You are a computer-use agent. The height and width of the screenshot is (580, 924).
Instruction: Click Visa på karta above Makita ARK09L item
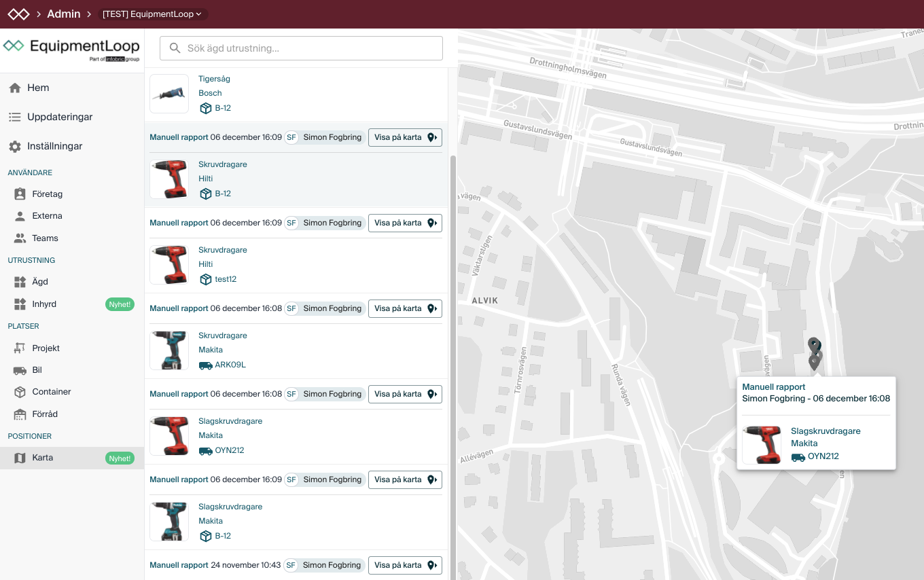click(405, 308)
